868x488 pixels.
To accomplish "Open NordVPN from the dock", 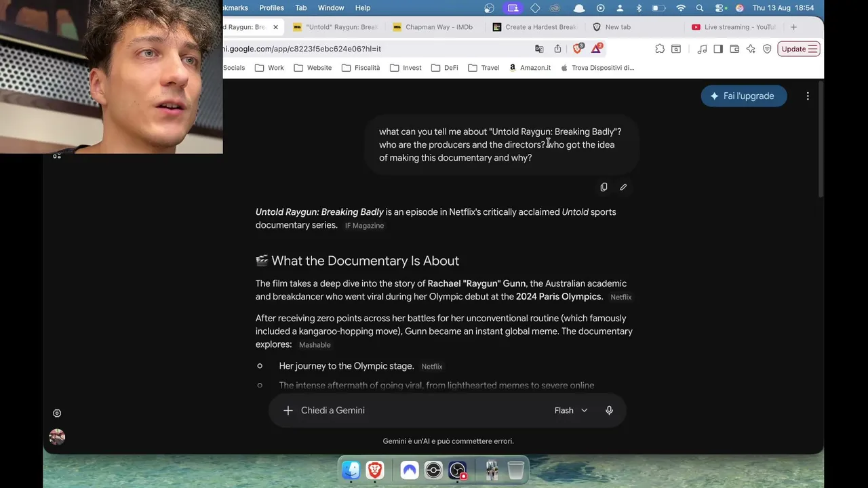I will [410, 470].
